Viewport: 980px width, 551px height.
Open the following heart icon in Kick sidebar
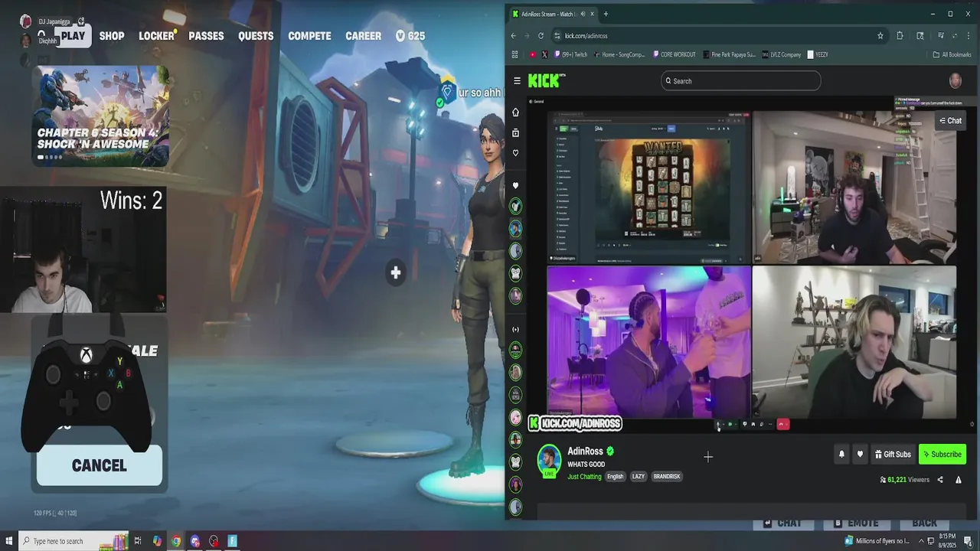[x=515, y=153]
